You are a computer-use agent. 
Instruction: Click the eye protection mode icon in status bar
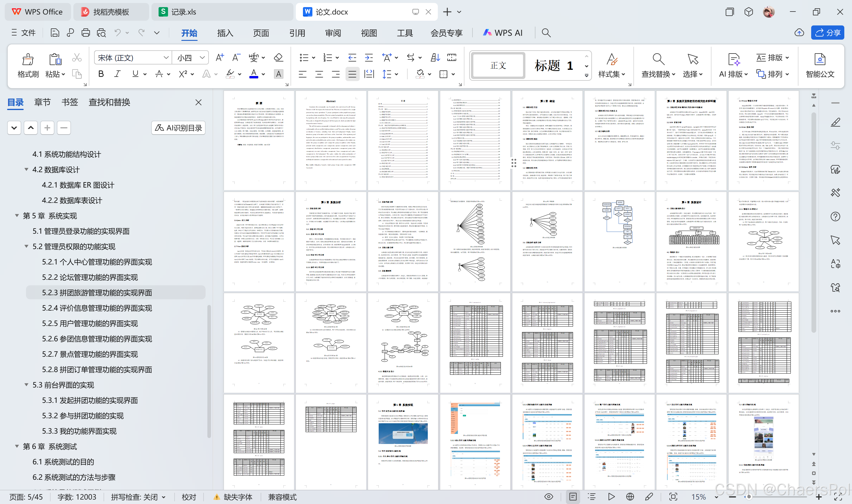click(x=548, y=497)
